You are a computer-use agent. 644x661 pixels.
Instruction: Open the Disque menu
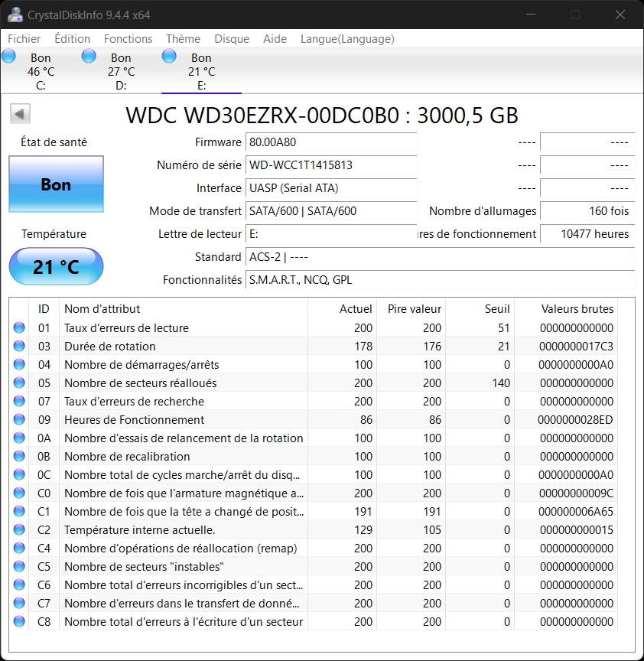[232, 39]
